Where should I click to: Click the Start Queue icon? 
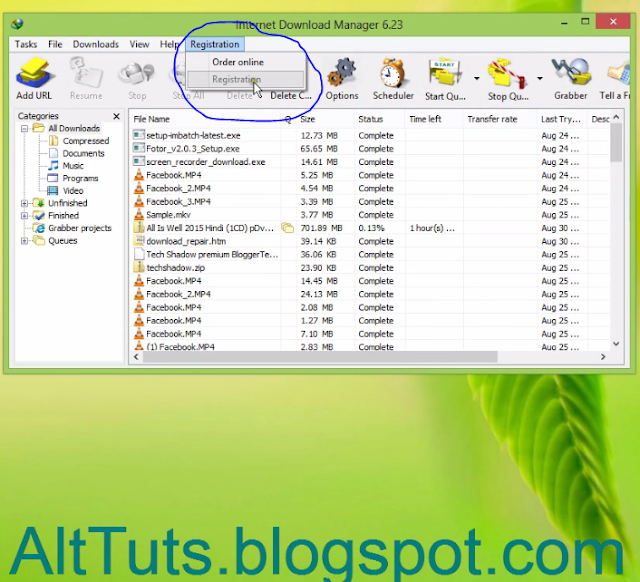pos(444,73)
